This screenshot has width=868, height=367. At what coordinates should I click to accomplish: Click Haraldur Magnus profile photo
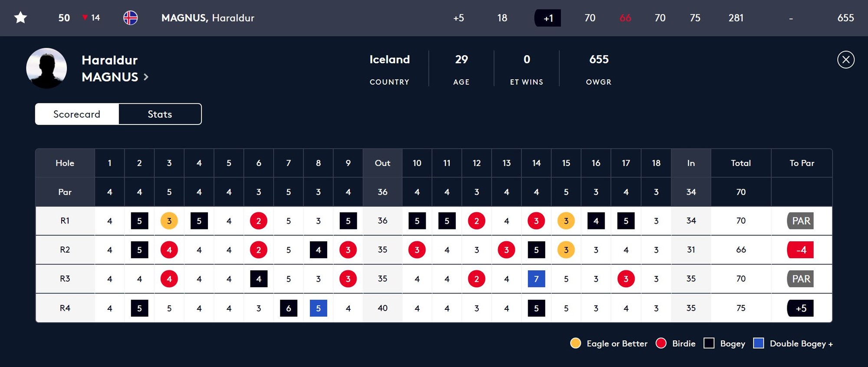46,68
